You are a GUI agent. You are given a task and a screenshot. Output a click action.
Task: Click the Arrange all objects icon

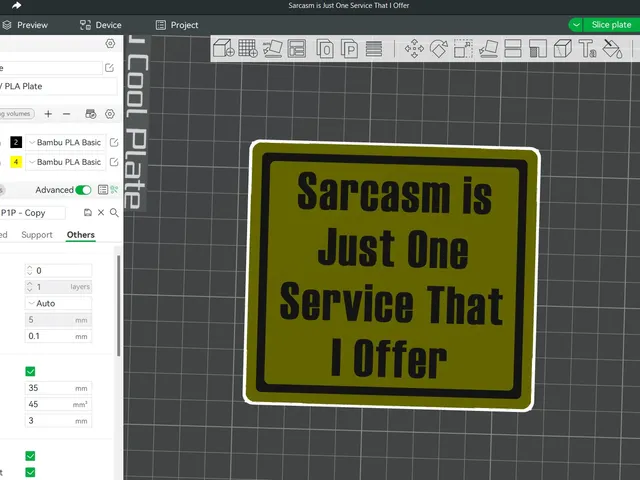tap(297, 49)
